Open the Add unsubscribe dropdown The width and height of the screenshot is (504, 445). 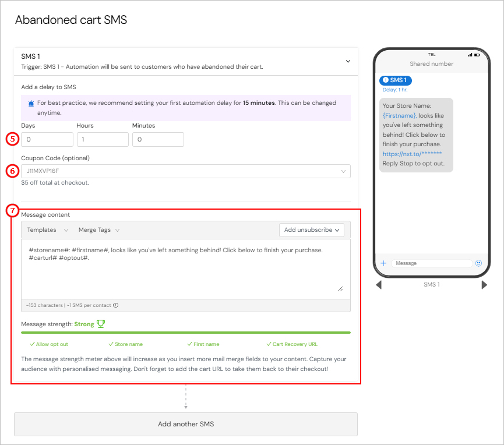click(312, 229)
